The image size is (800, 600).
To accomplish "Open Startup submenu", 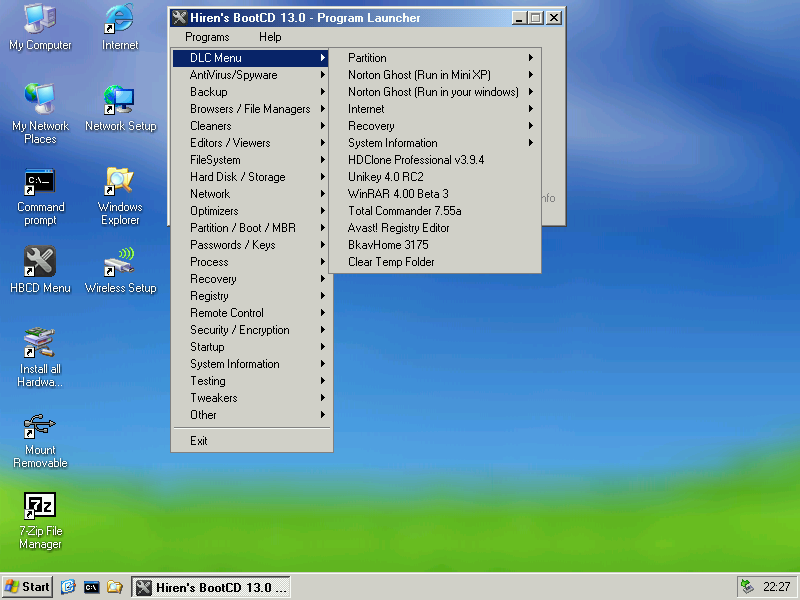I will [x=251, y=347].
